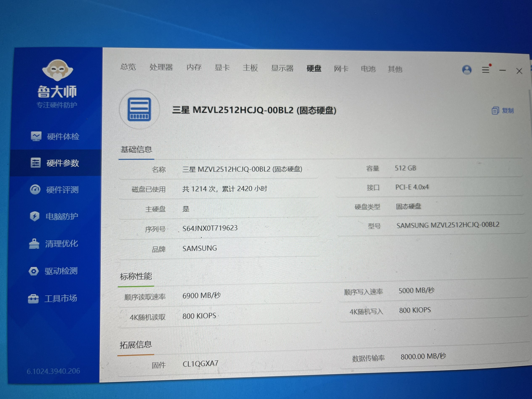Image resolution: width=532 pixels, height=399 pixels.
Task: Select the 电脑防护 sidebar label
Action: (62, 217)
